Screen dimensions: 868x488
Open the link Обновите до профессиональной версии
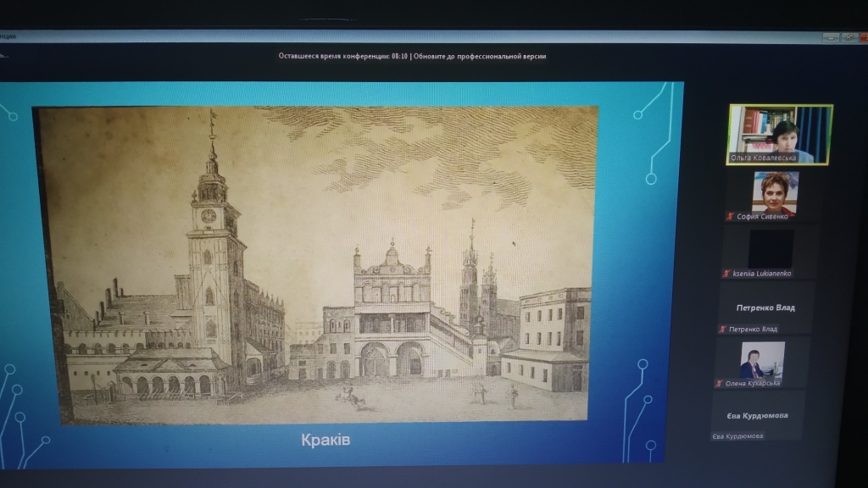(x=480, y=56)
